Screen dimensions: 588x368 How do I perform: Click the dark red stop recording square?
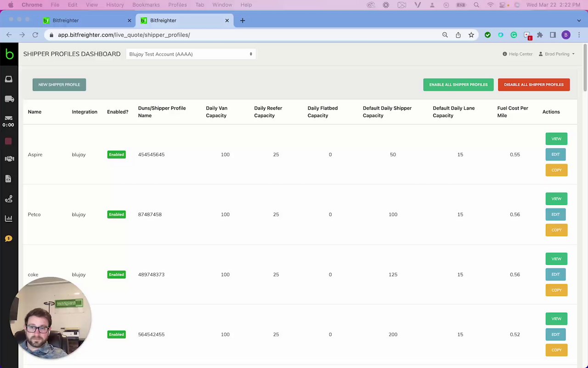(x=8, y=141)
